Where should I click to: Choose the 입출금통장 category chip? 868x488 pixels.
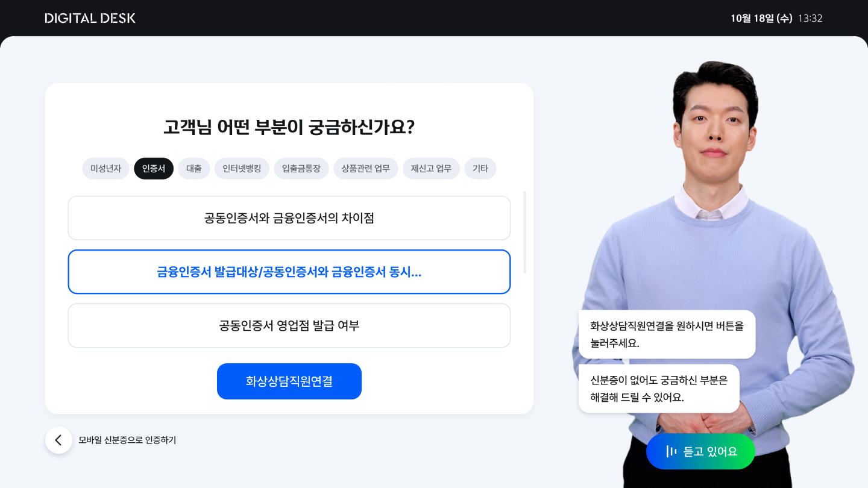click(301, 169)
